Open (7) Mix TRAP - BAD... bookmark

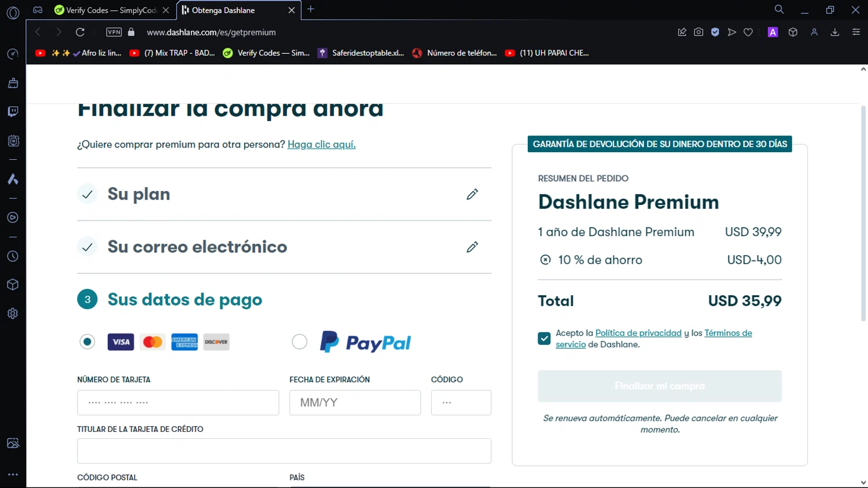point(172,53)
